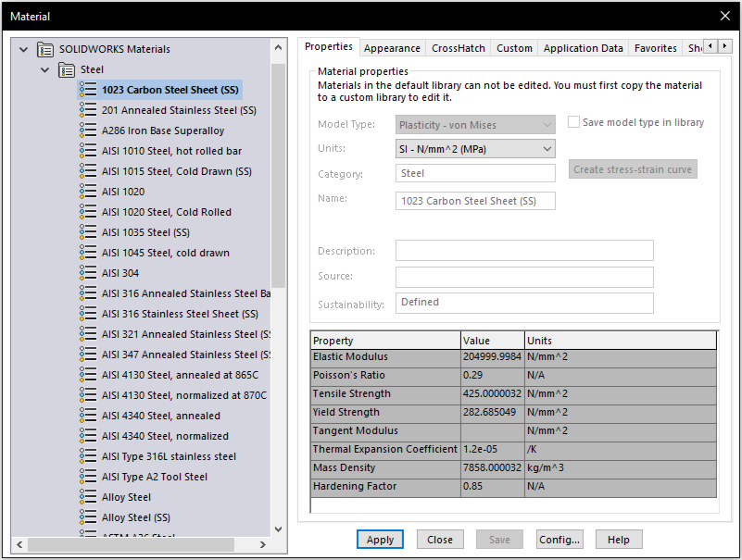Click the Source input field
The image size is (742, 560).
[x=524, y=277]
